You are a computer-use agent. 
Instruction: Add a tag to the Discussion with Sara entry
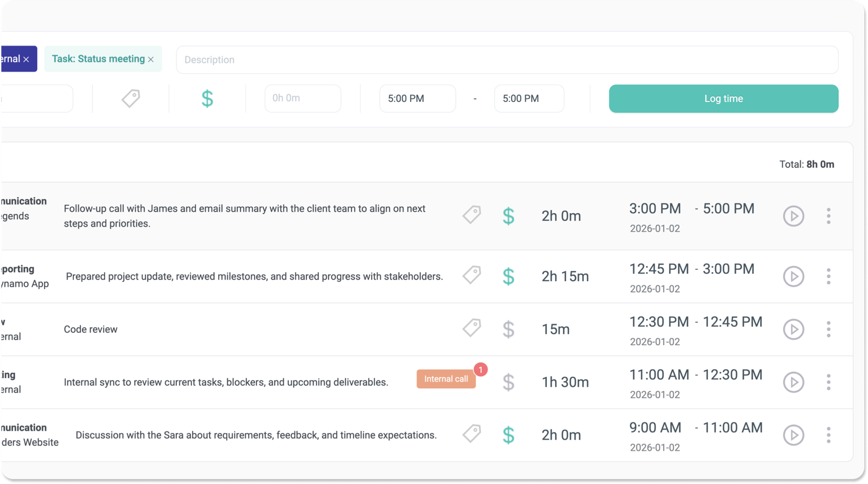tap(471, 434)
